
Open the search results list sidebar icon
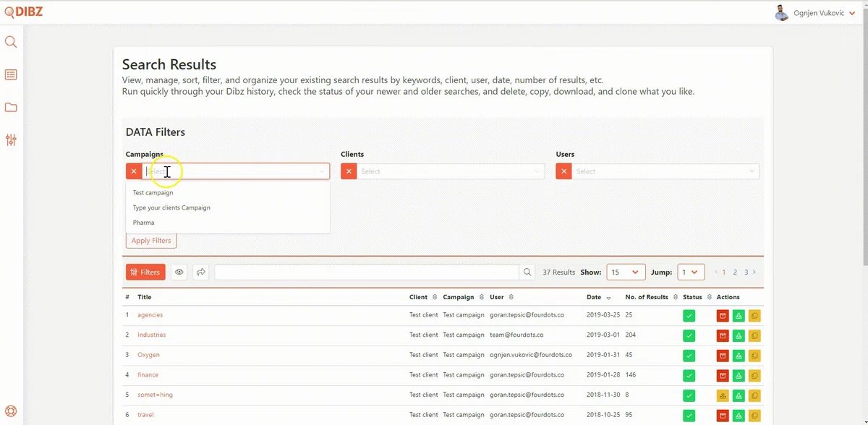click(x=11, y=74)
